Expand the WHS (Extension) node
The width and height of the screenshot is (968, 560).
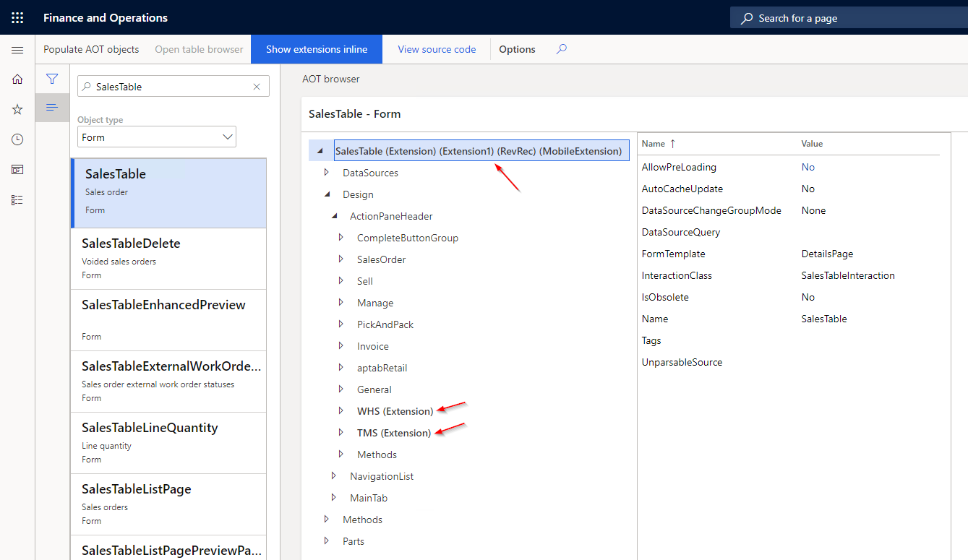tap(341, 411)
